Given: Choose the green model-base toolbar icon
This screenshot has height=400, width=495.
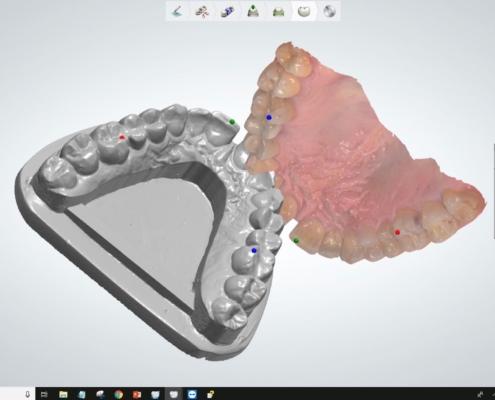Looking at the screenshot, I should tap(279, 12).
